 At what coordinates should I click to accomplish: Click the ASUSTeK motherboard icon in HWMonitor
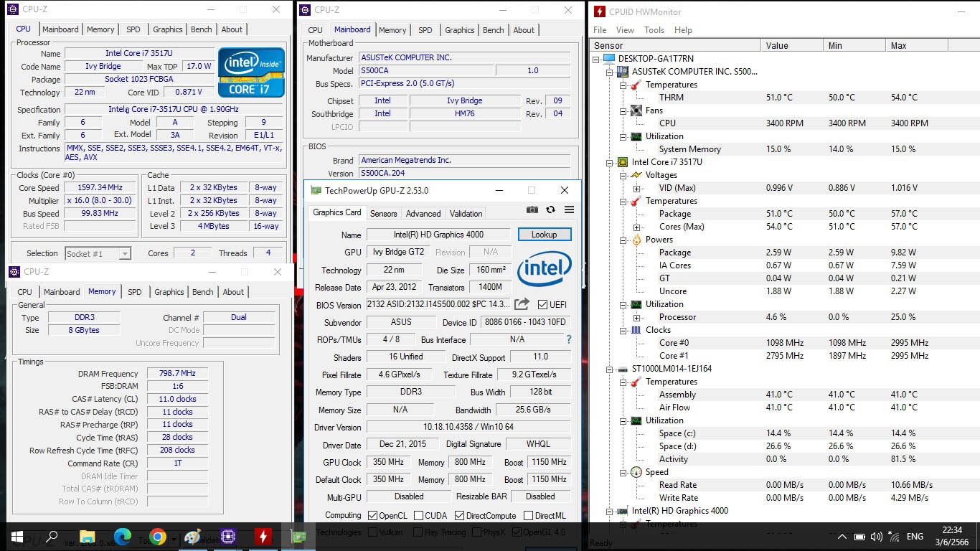[623, 72]
